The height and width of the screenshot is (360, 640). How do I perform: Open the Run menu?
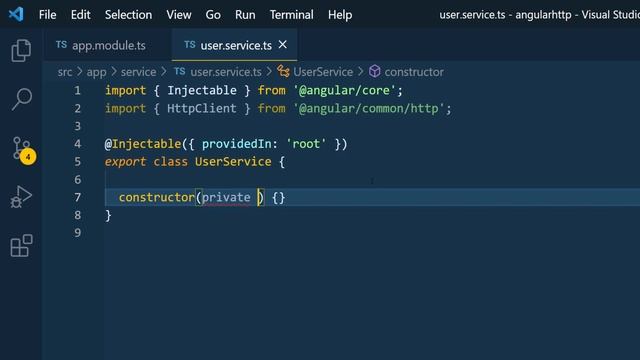pyautogui.click(x=245, y=15)
